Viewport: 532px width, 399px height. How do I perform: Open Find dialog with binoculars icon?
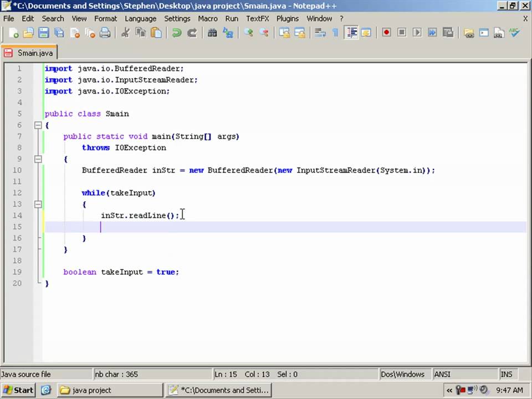point(212,33)
